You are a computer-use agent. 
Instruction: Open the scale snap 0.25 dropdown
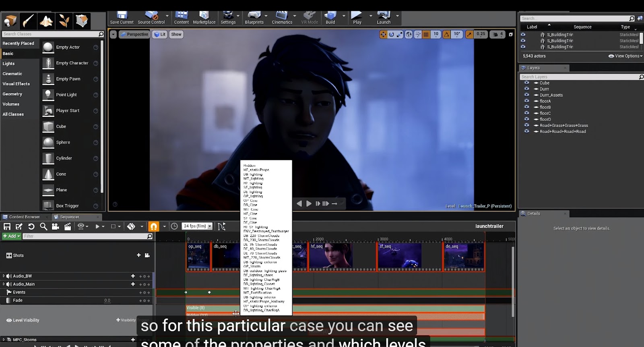(481, 35)
